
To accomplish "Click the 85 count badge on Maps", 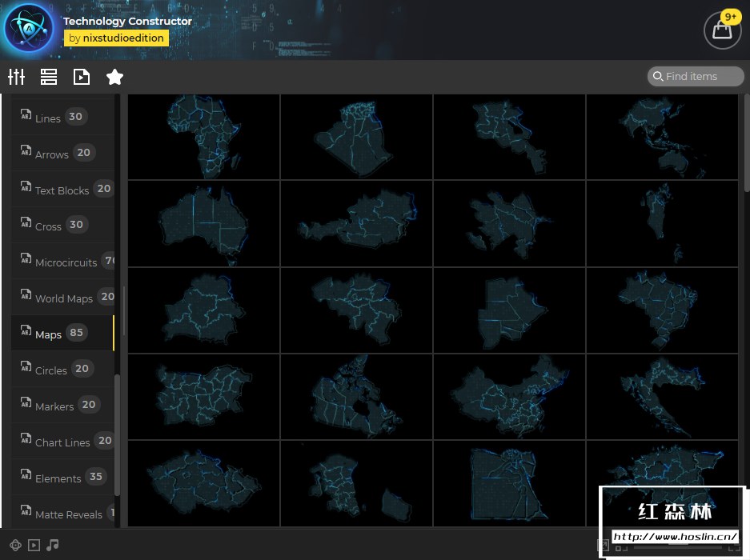I will point(77,332).
